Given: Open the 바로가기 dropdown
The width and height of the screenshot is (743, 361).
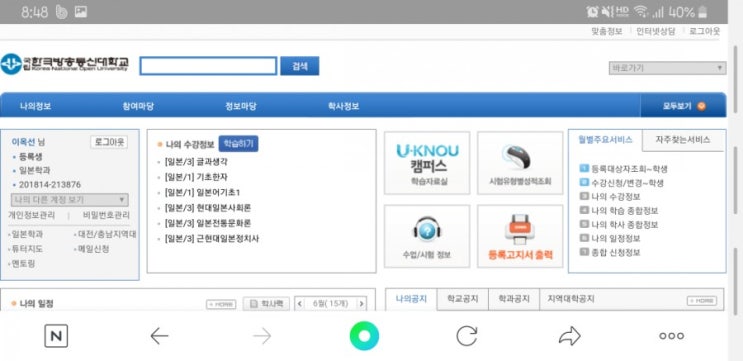Looking at the screenshot, I should tap(667, 68).
